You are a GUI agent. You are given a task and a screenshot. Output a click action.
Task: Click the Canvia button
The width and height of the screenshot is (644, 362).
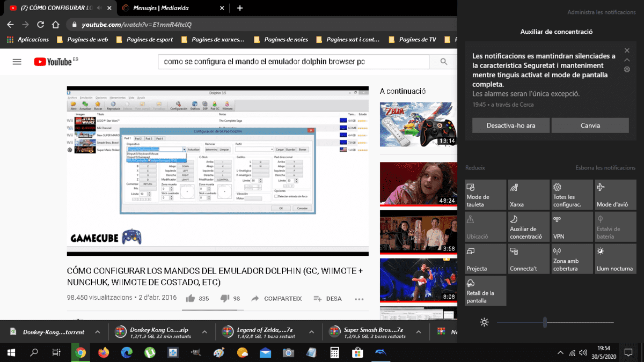(x=590, y=125)
